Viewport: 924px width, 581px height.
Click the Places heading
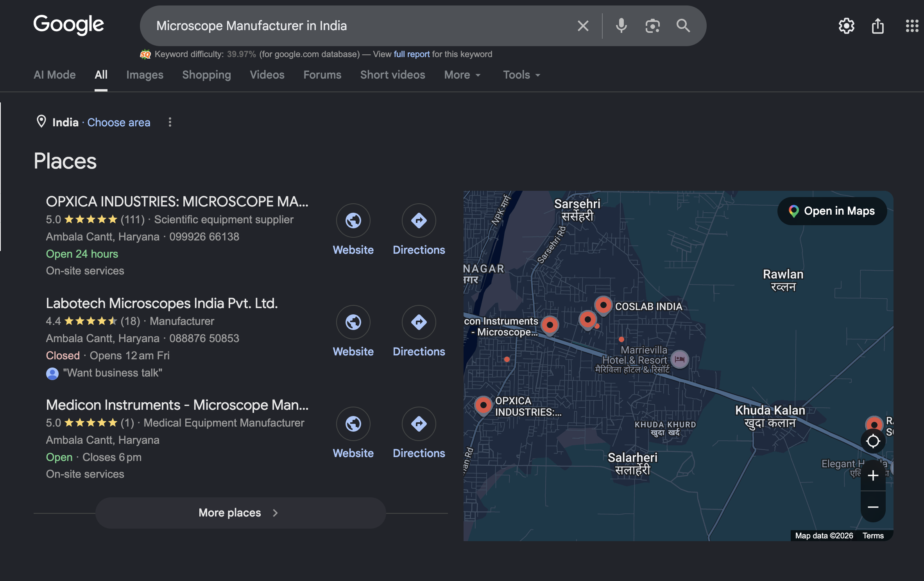(x=65, y=161)
